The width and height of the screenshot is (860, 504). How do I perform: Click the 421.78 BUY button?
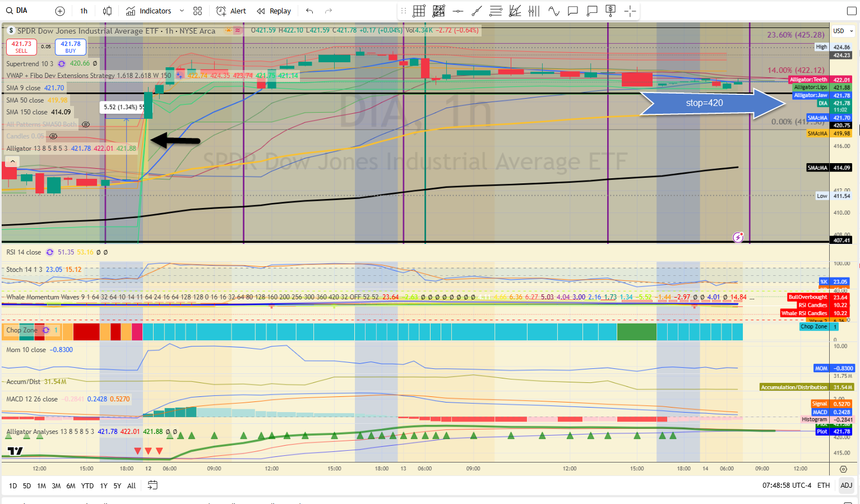[x=71, y=47]
